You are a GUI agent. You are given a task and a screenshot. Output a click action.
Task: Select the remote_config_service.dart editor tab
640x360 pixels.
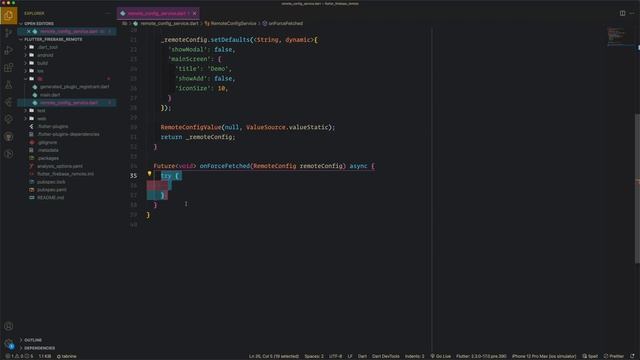(x=157, y=13)
